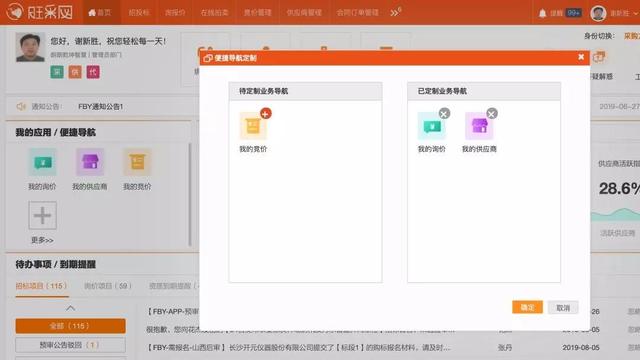Viewport: 640px width, 360px height.
Task: Confirm with the orange 确定 button
Action: 527,307
